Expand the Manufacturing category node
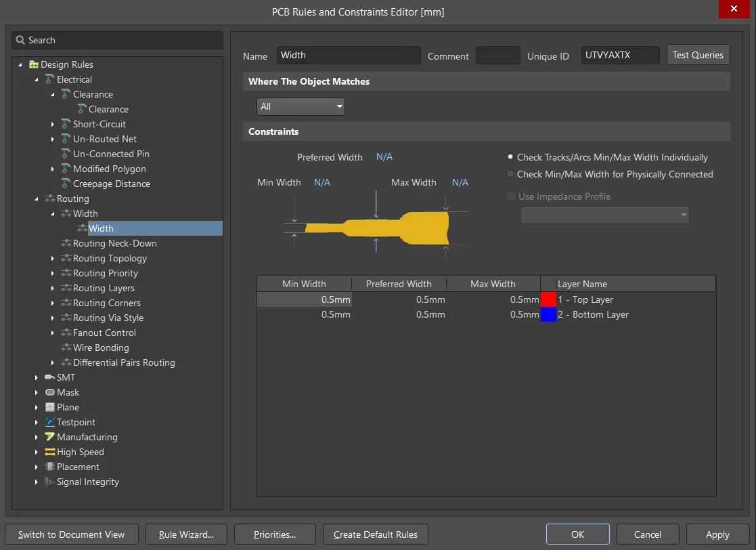Viewport: 756px width, 550px height. click(x=36, y=437)
